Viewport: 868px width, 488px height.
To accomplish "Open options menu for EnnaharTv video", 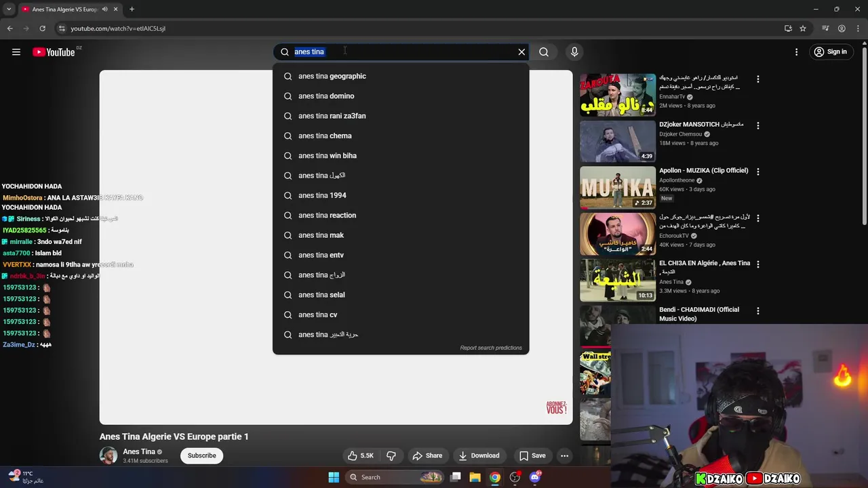I will click(x=758, y=79).
